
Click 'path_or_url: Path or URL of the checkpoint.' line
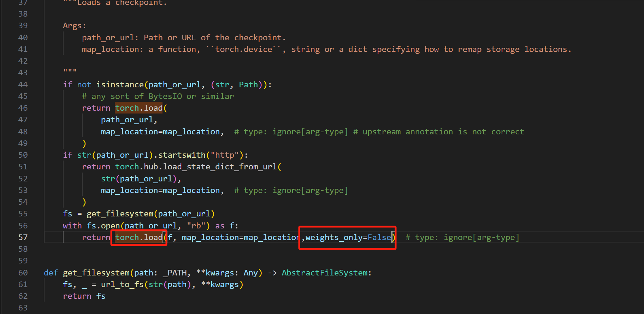click(x=184, y=37)
